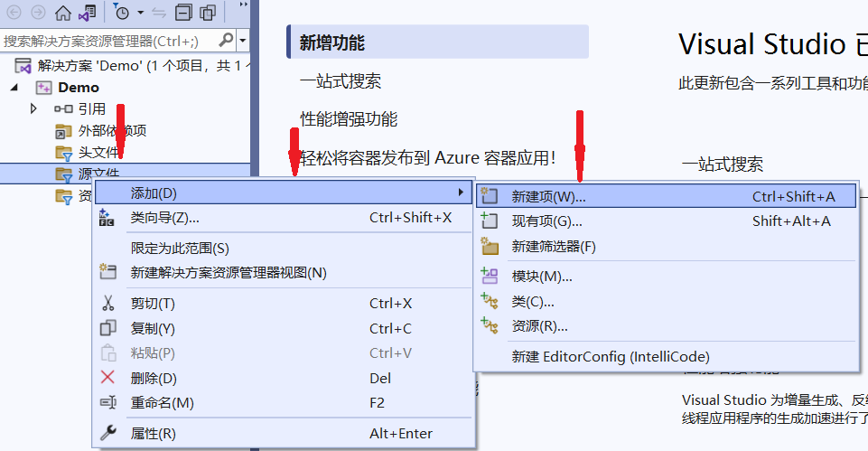
Task: Expand the 引用 node arrow
Action: point(33,108)
